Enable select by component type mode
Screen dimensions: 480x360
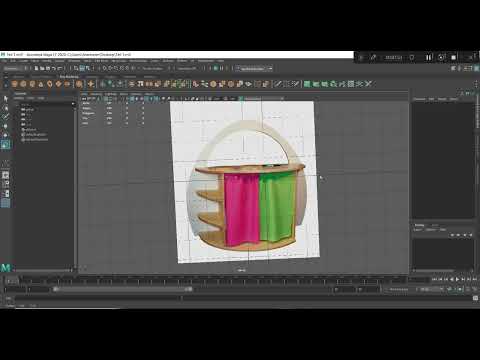click(x=88, y=68)
